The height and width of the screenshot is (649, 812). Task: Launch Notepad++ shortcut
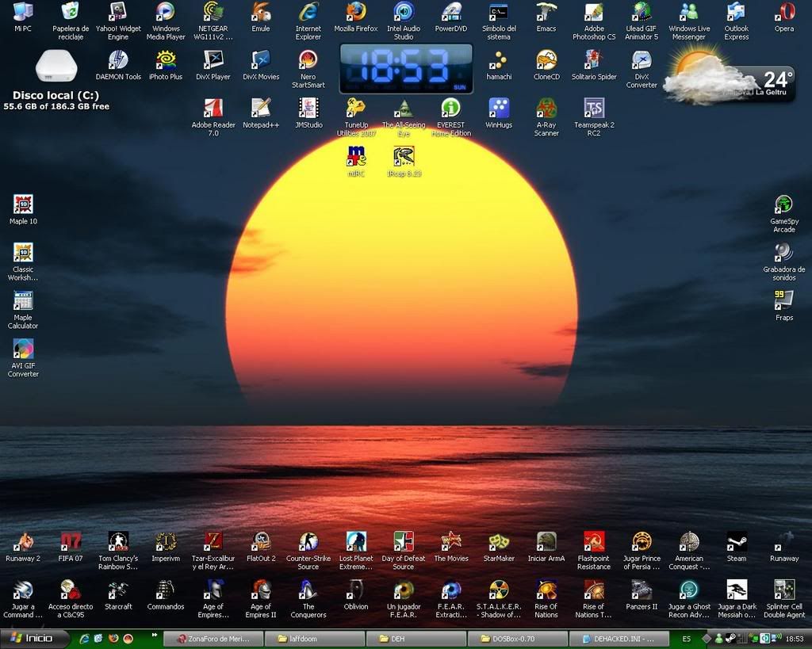tap(261, 109)
